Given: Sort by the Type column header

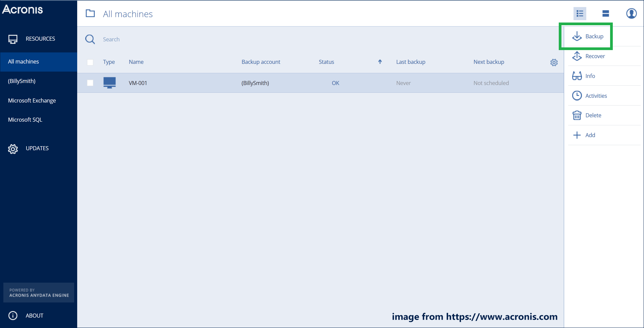Looking at the screenshot, I should [109, 62].
